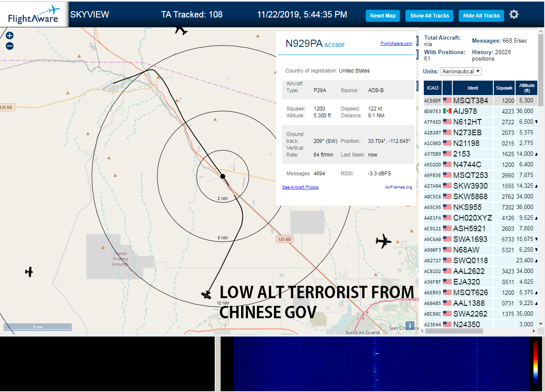Click squawk value 7202 in table

click(x=508, y=207)
